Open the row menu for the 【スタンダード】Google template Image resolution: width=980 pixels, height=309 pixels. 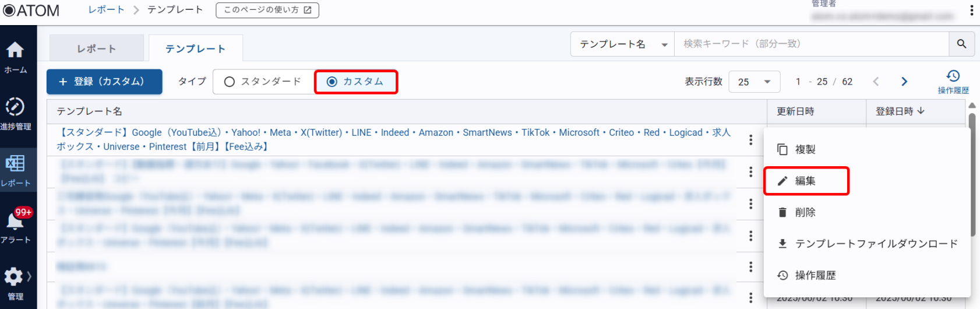(750, 140)
